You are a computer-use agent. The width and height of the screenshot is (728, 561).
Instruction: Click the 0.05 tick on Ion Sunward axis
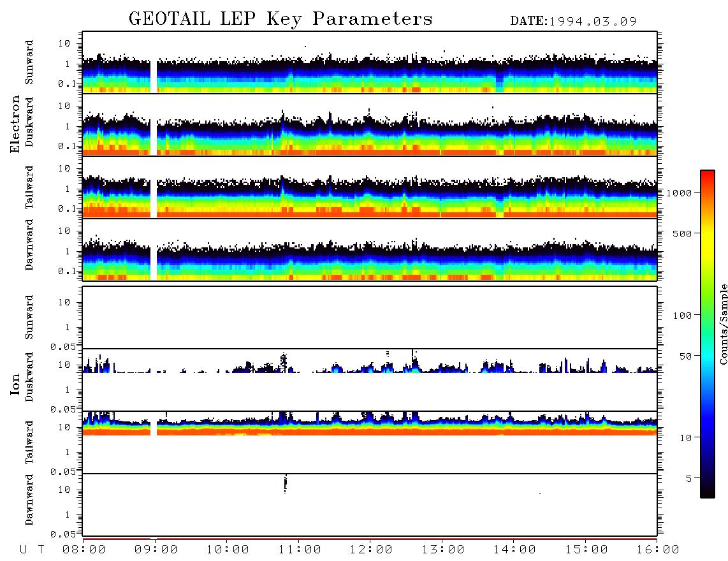pos(62,347)
